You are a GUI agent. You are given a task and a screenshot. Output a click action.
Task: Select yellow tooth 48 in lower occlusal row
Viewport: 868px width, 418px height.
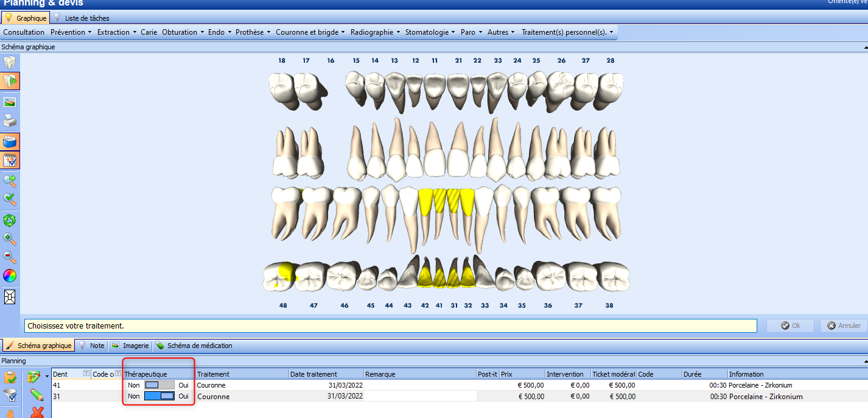[279, 276]
